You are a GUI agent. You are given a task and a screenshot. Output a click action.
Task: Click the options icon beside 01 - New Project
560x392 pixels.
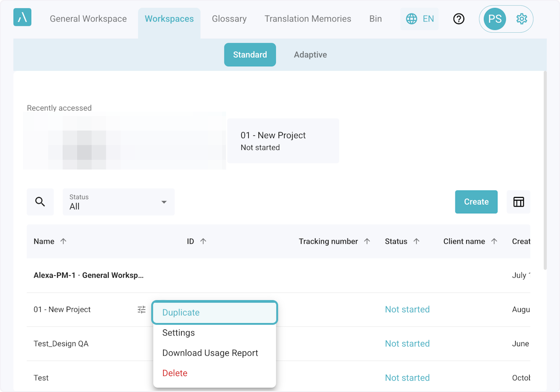(141, 309)
